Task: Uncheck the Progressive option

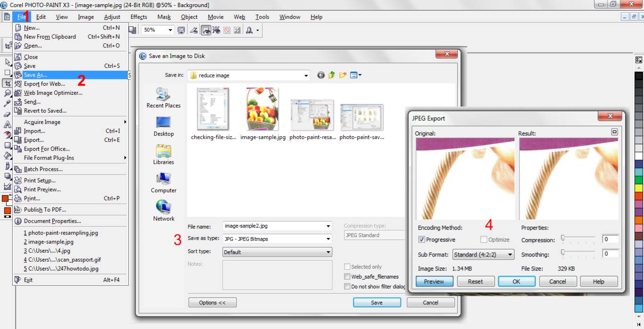Action: tap(421, 240)
